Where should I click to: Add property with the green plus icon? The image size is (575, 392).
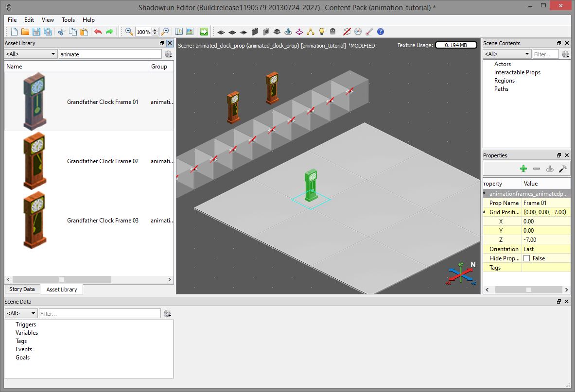click(x=523, y=169)
